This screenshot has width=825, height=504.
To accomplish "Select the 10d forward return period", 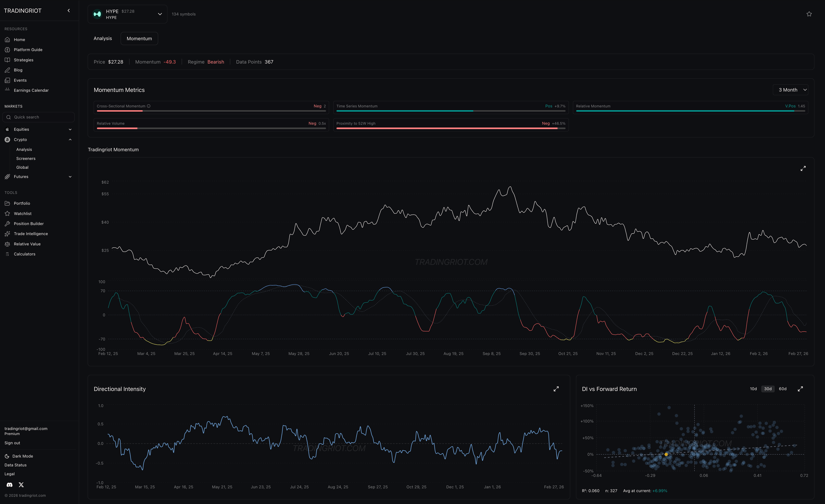I will 753,389.
